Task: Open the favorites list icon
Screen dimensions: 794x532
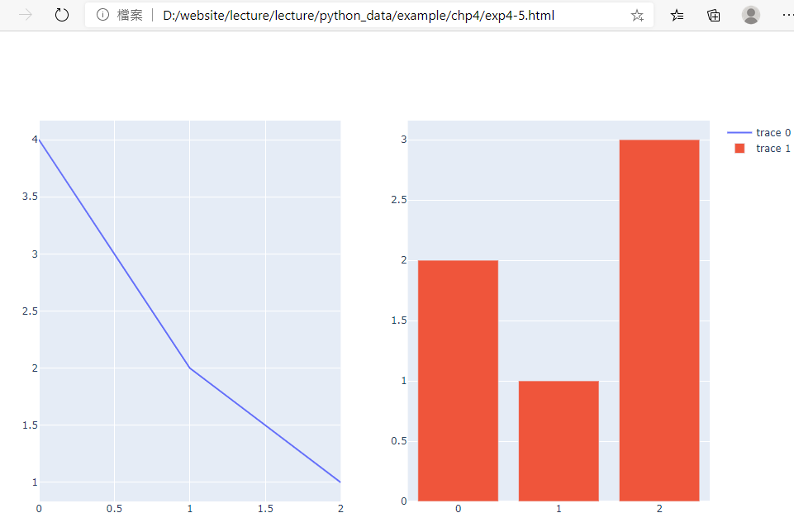Action: pos(677,16)
